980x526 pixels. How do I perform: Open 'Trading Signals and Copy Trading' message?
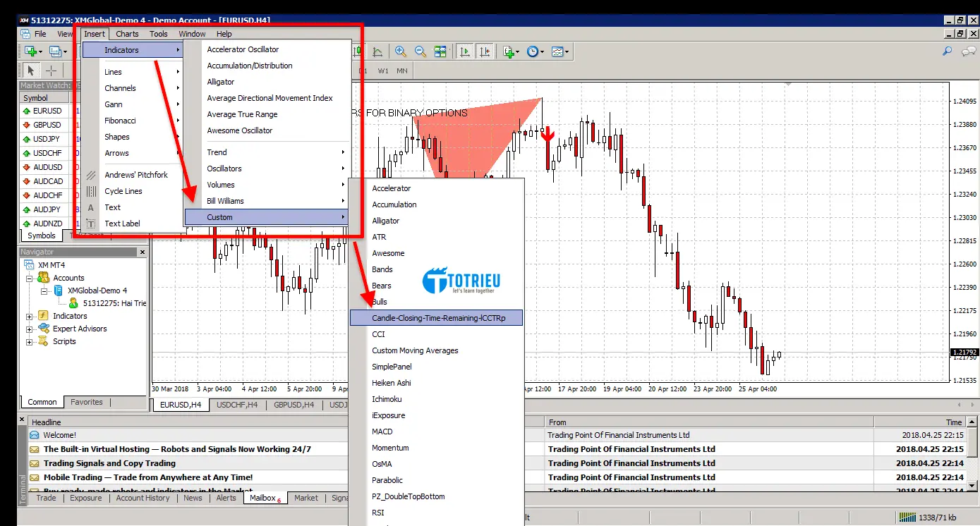(x=109, y=463)
